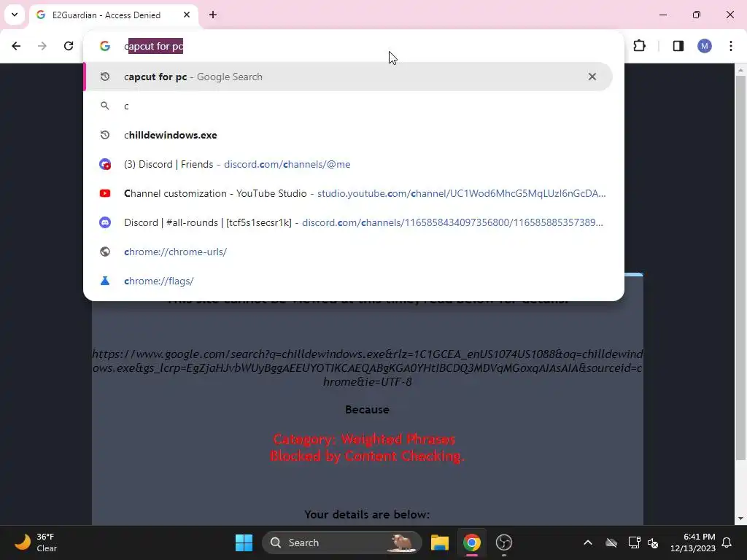747x560 pixels.
Task: Open the notifications bell
Action: click(x=727, y=542)
